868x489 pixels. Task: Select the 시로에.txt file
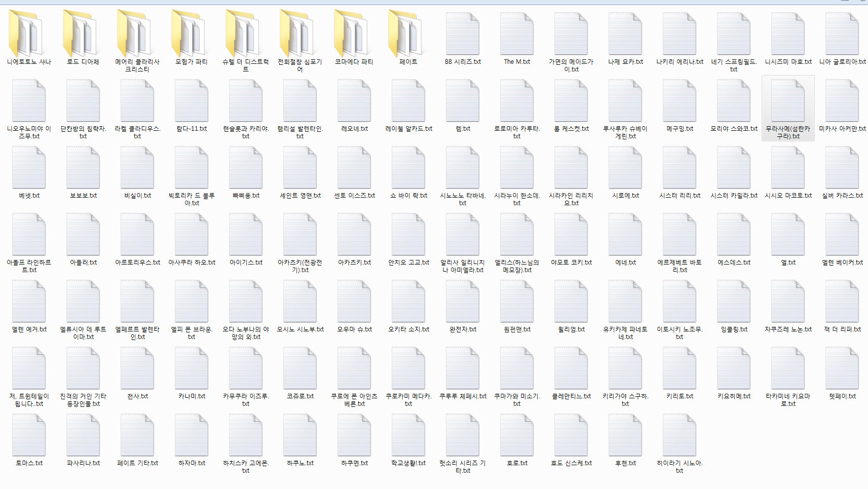[x=625, y=169]
